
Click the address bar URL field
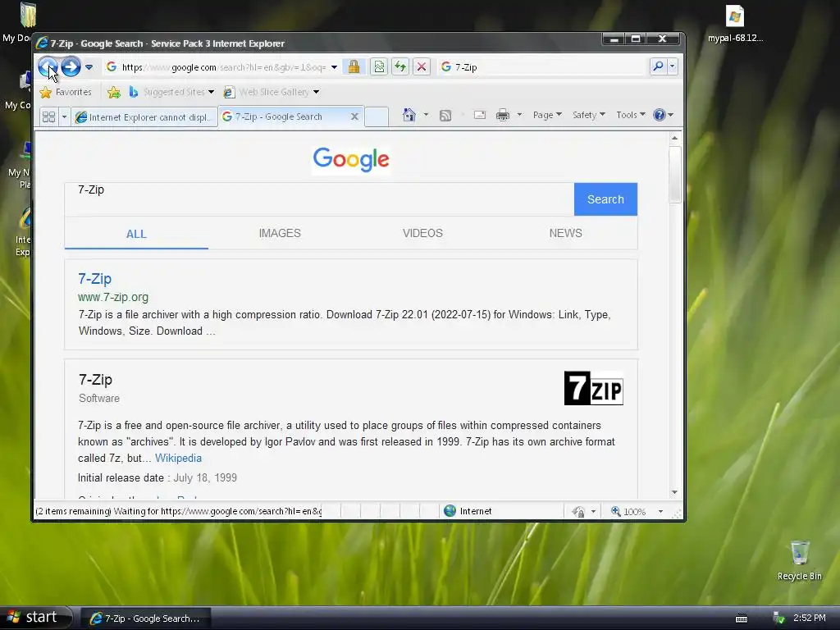tap(217, 67)
